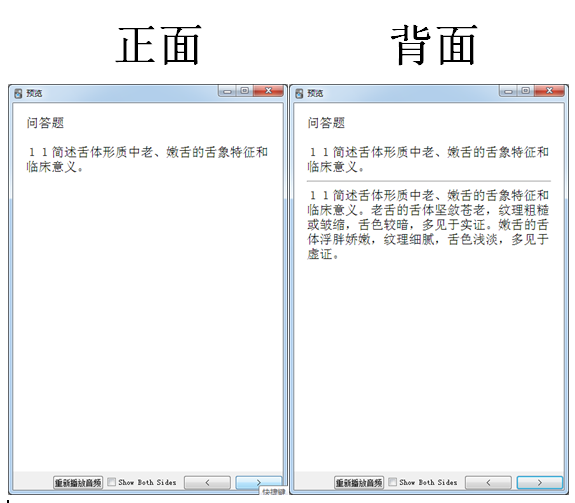Click 重新播放音频 button in right window
Image resolution: width=575 pixels, height=503 pixels.
click(359, 483)
